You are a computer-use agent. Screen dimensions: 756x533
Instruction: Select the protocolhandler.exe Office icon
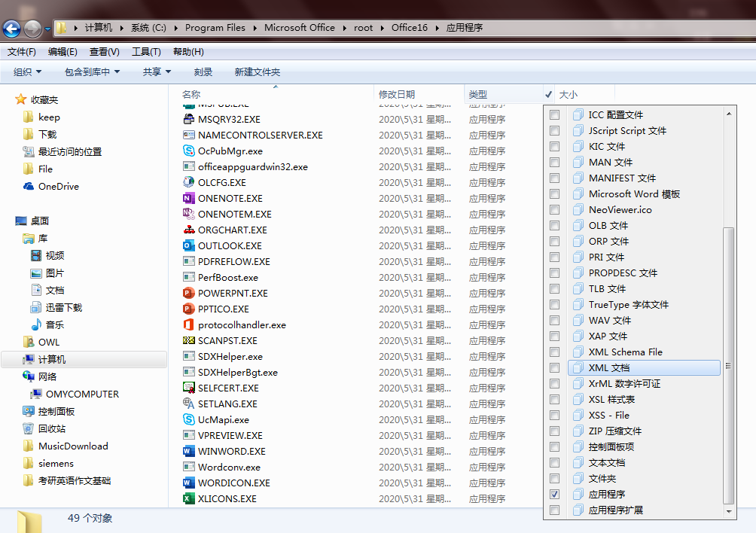(188, 324)
